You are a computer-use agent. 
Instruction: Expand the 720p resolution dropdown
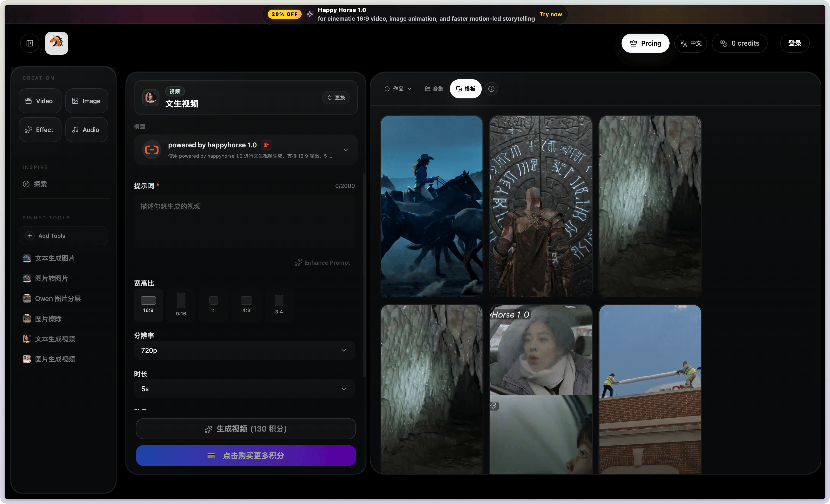(244, 350)
